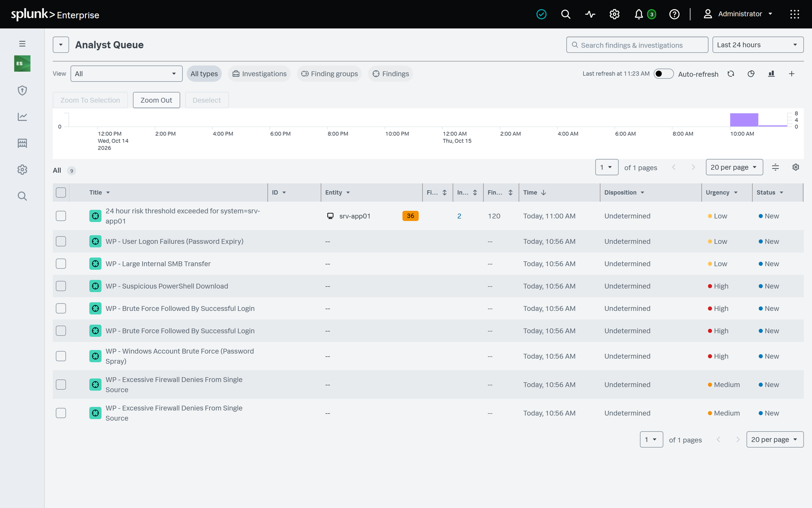The height and width of the screenshot is (508, 812).
Task: Open the apps grid icon
Action: [795, 14]
